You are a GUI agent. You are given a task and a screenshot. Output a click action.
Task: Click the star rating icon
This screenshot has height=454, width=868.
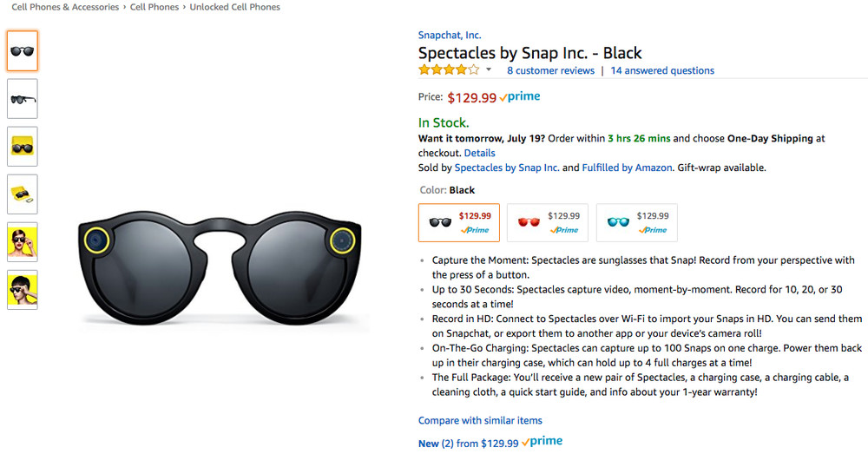coord(448,70)
